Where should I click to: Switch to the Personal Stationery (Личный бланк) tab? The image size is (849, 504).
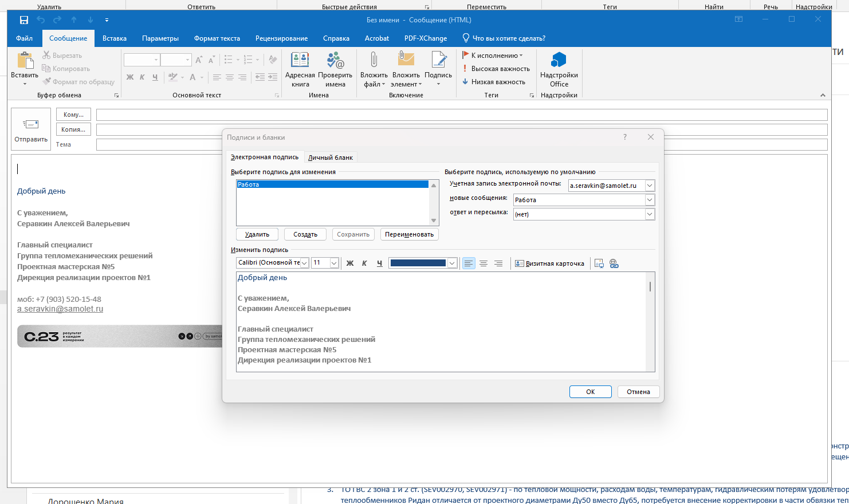331,157
